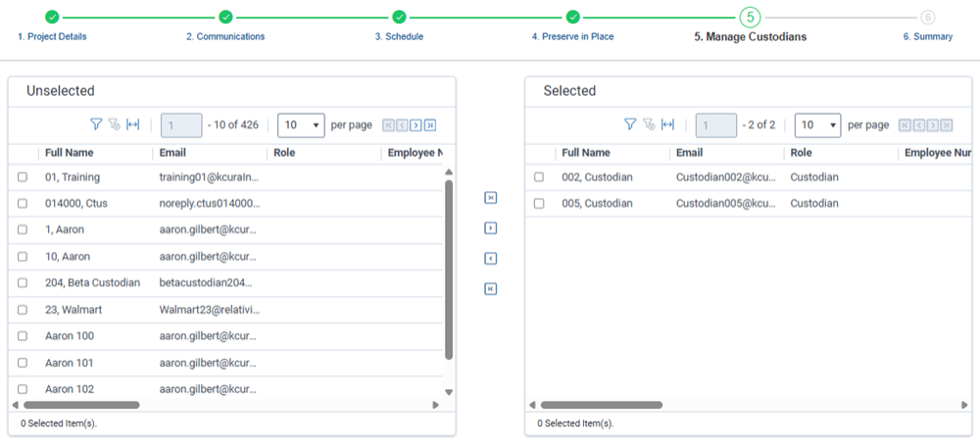Viewport: 980px width, 446px height.
Task: Sort Selected list by Role column
Action: pos(802,153)
